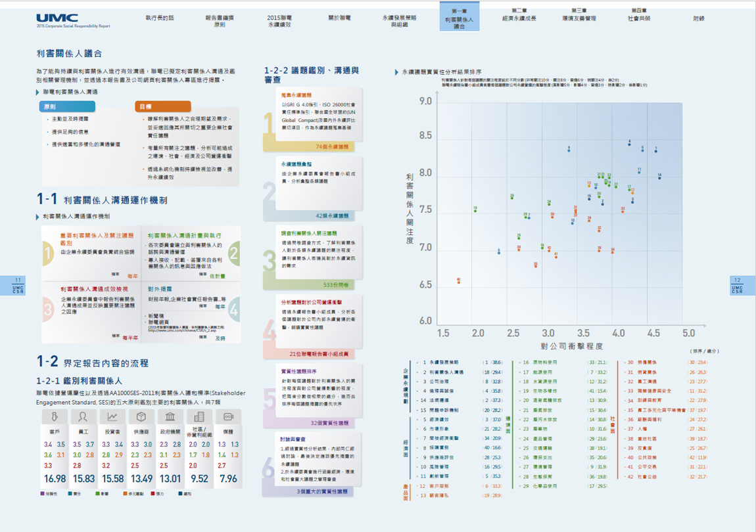The image size is (756, 532).
Task: Click the employee person icon above 員工
Action: (x=83, y=416)
